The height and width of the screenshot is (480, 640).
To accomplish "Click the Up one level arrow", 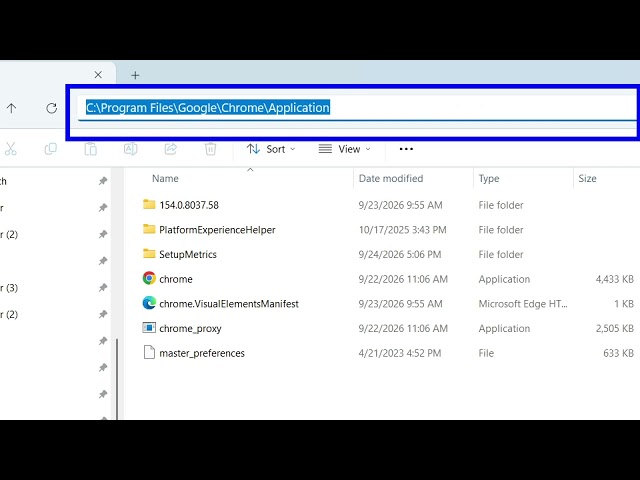I will [x=11, y=108].
